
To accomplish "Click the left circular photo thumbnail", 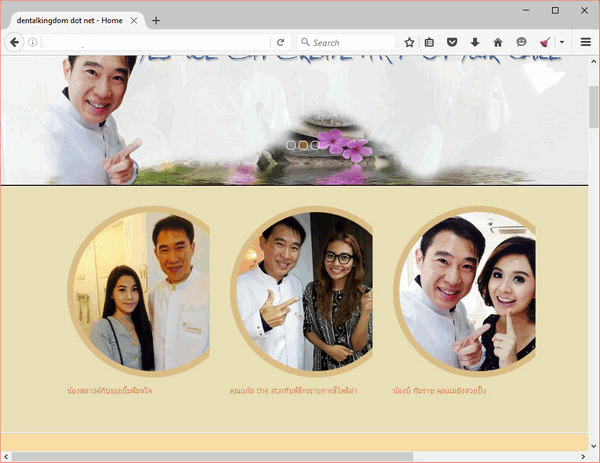I will pyautogui.click(x=139, y=290).
